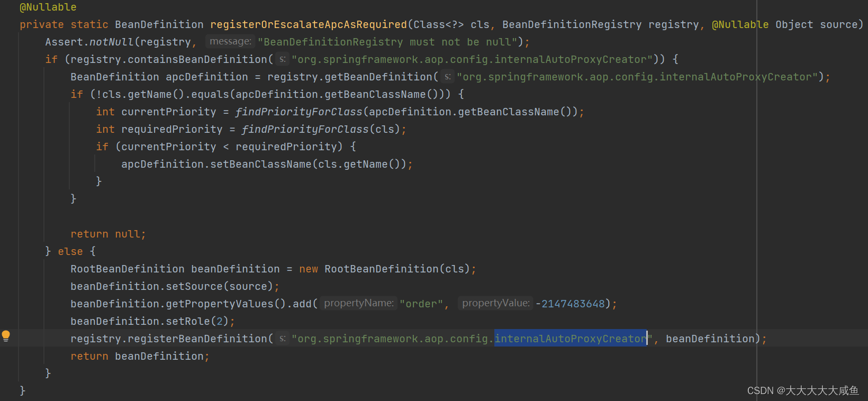Click containsBeanDefinition in the if condition

coord(197,60)
